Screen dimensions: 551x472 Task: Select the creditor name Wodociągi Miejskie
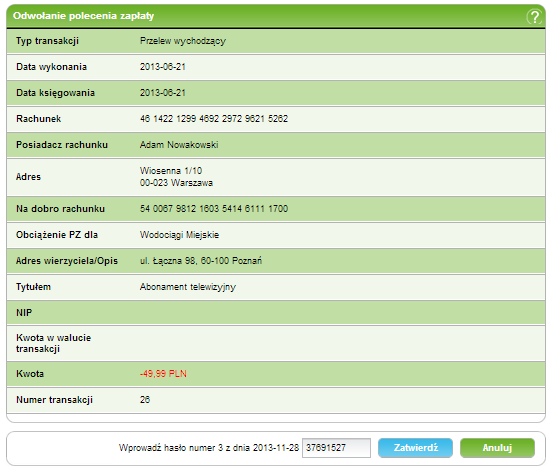pyautogui.click(x=180, y=235)
